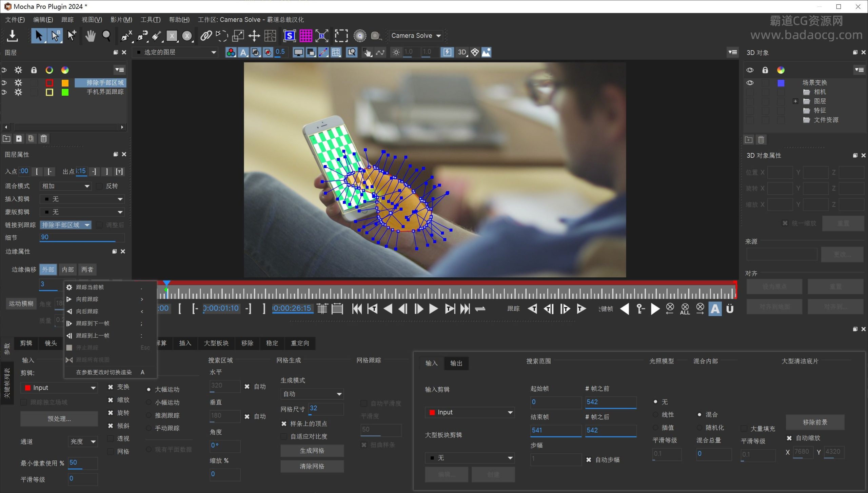The image size is (868, 493).
Task: Toggle visibility eye of 场景变换 object
Action: point(750,83)
